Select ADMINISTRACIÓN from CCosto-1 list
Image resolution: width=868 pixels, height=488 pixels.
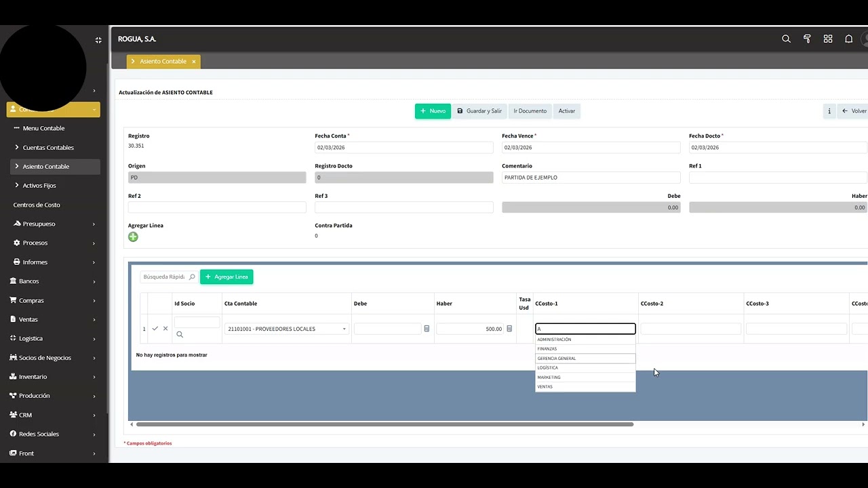pyautogui.click(x=585, y=340)
